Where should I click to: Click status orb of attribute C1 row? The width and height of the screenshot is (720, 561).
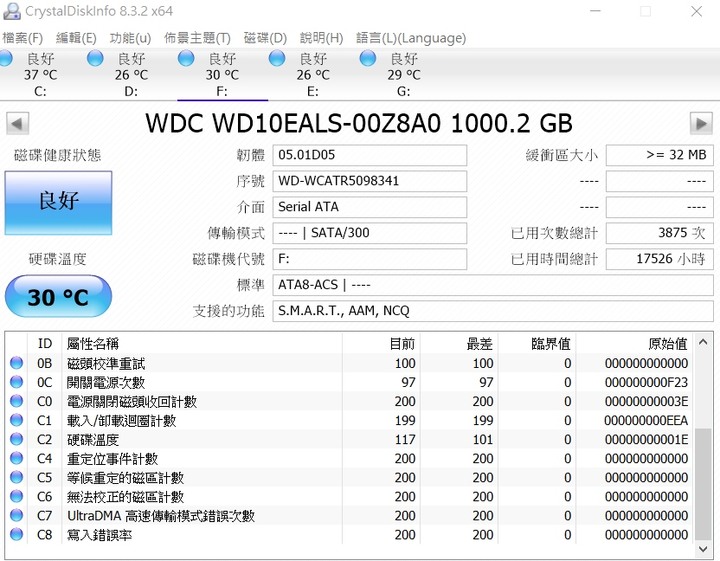(x=17, y=420)
